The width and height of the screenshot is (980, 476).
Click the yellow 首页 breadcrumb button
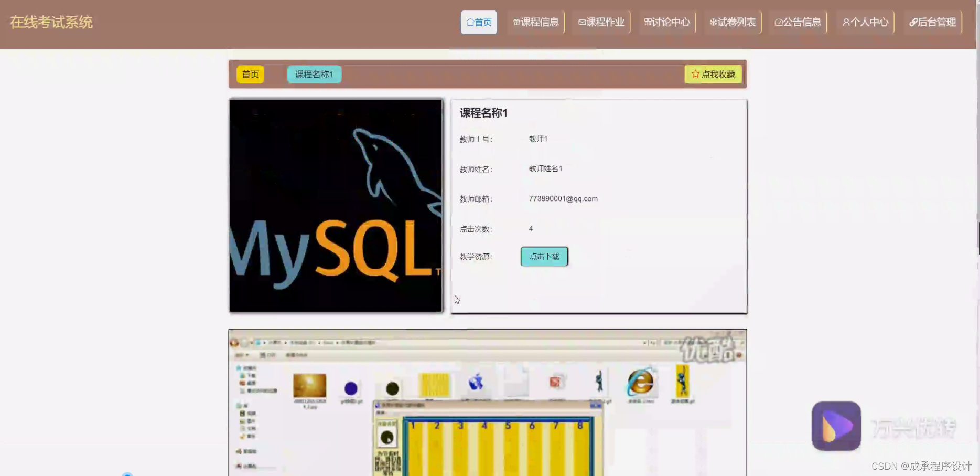(250, 74)
